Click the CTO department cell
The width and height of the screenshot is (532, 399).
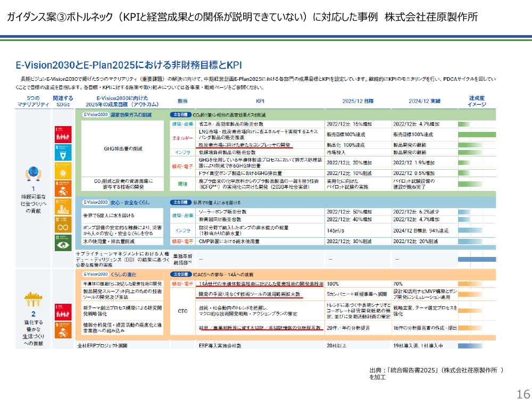coord(182,311)
